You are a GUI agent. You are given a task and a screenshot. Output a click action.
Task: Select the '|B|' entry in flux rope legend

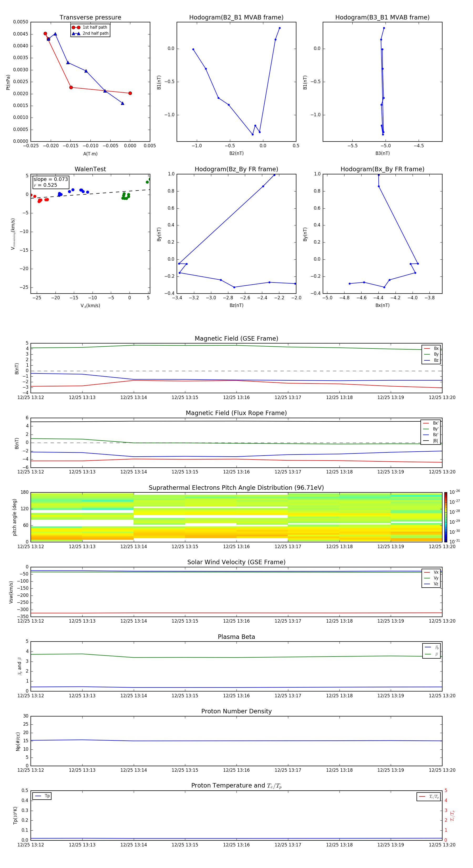click(x=431, y=441)
